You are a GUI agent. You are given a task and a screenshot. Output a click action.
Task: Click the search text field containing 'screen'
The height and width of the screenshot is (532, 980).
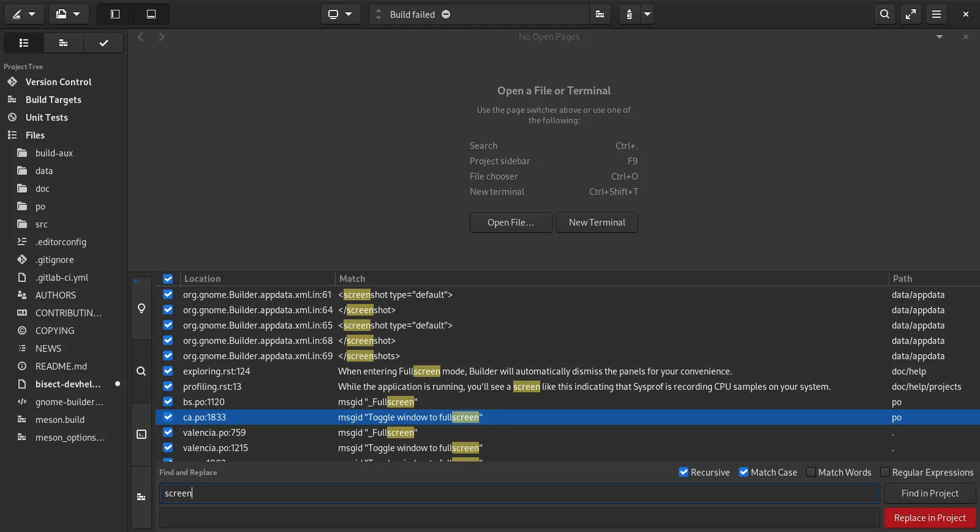point(519,493)
